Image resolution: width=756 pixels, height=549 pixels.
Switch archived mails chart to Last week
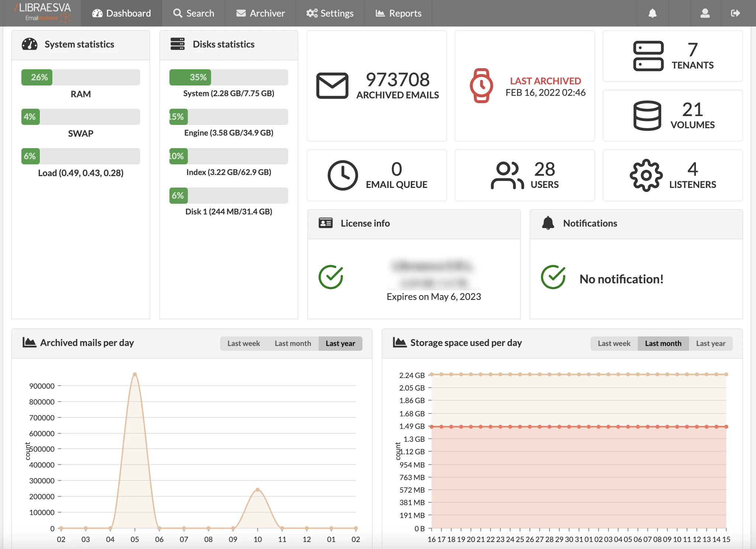click(243, 343)
